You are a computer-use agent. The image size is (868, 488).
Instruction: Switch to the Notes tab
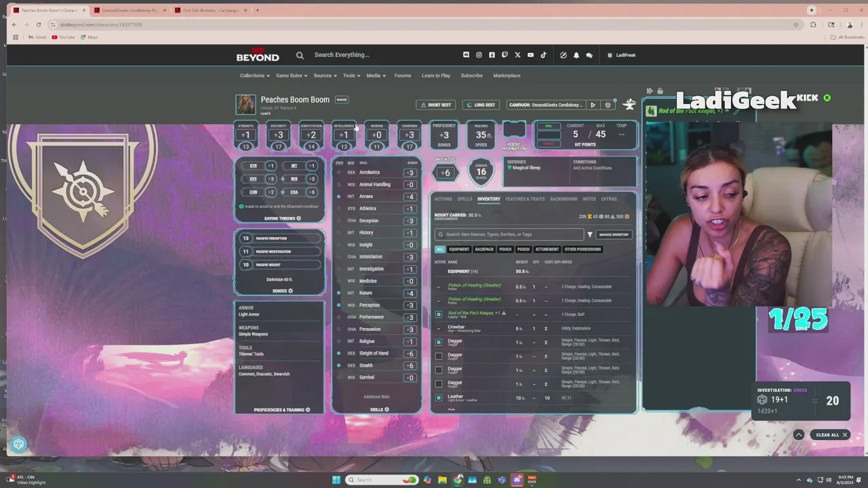pyautogui.click(x=589, y=199)
